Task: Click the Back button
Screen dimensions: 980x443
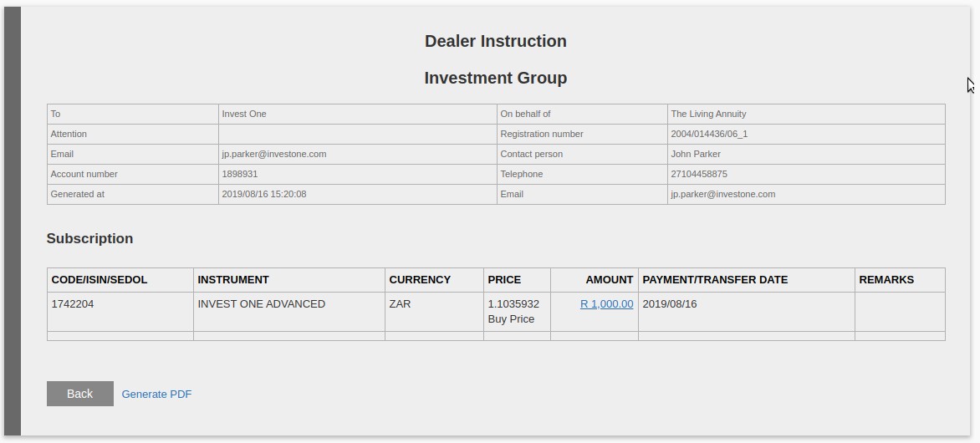Action: tap(80, 394)
